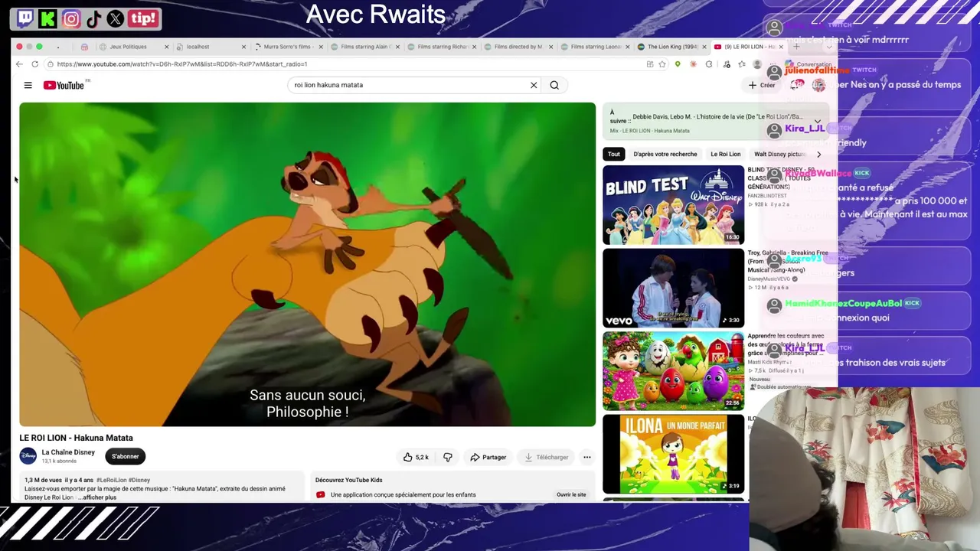980x551 pixels.
Task: Click the Instagram icon in stream overlay
Action: coord(71,18)
